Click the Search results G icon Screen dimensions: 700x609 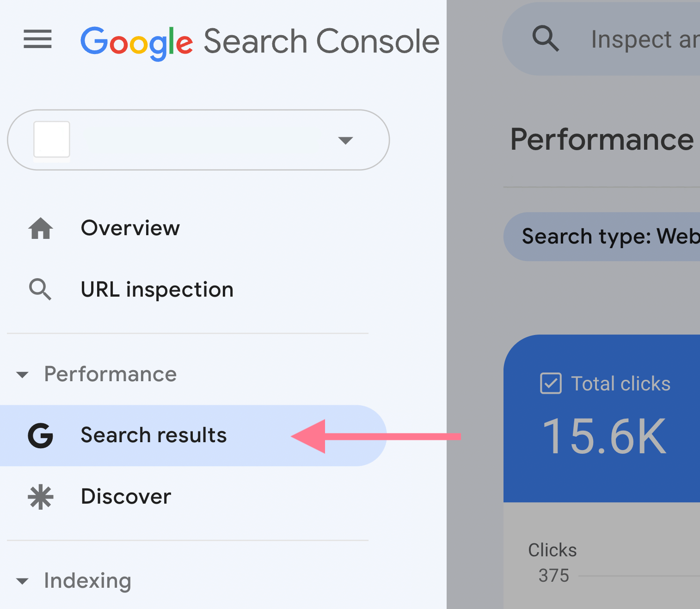41,435
